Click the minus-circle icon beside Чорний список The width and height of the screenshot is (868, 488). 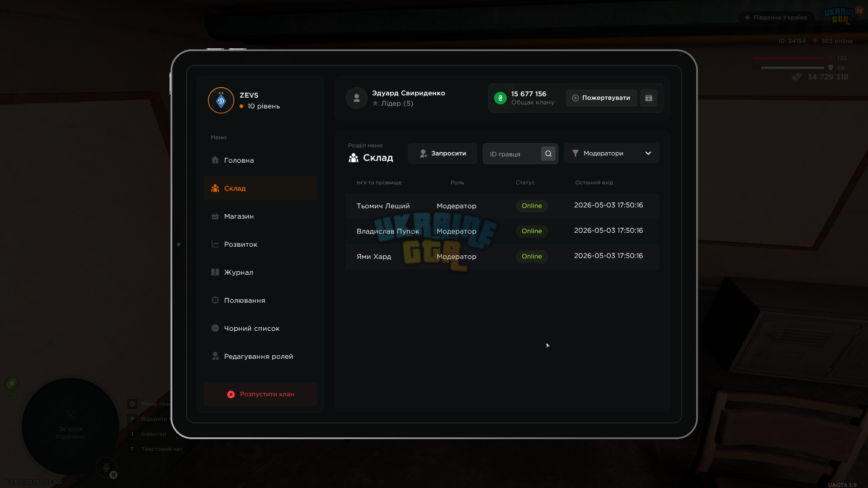pyautogui.click(x=215, y=328)
